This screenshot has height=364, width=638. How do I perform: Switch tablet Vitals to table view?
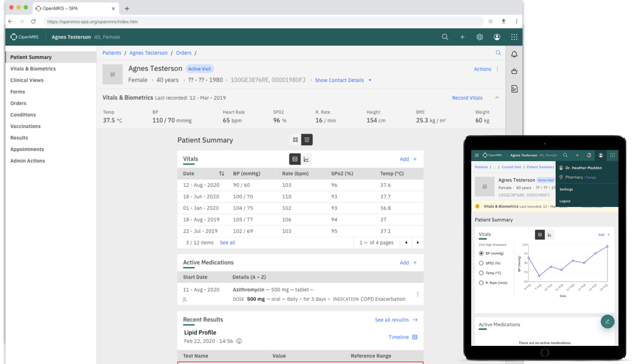[x=539, y=235]
